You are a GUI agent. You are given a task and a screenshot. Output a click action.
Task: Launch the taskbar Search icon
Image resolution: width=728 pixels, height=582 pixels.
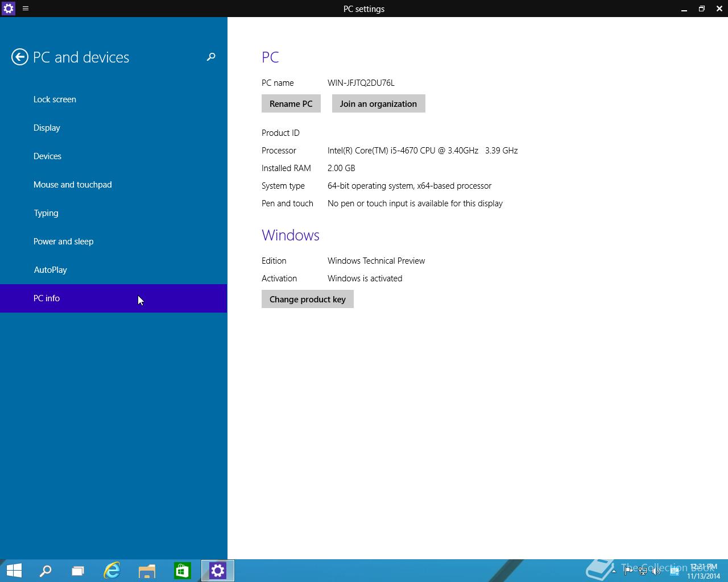(x=45, y=571)
